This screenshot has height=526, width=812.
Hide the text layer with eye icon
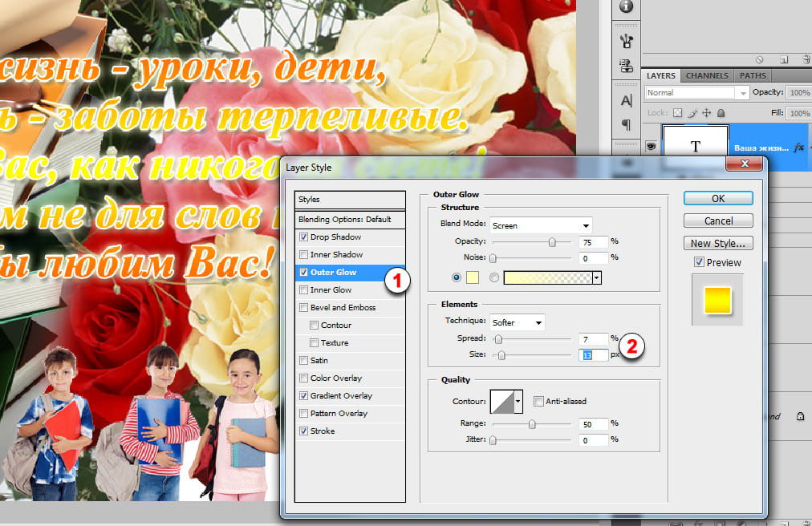pos(651,147)
